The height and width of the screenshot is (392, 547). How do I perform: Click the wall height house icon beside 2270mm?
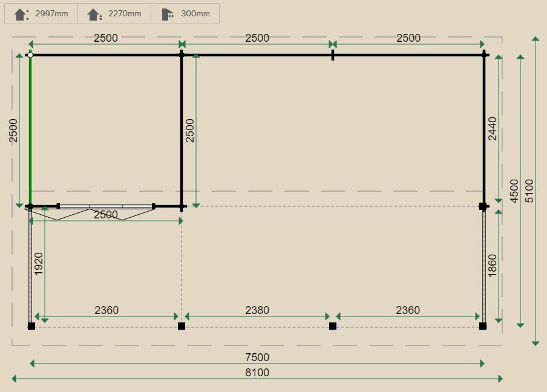[x=94, y=14]
